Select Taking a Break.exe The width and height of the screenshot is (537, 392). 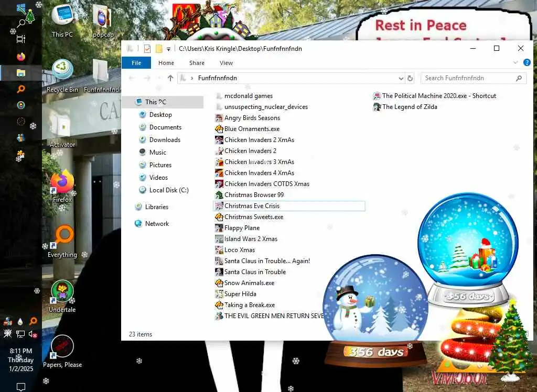coord(245,304)
